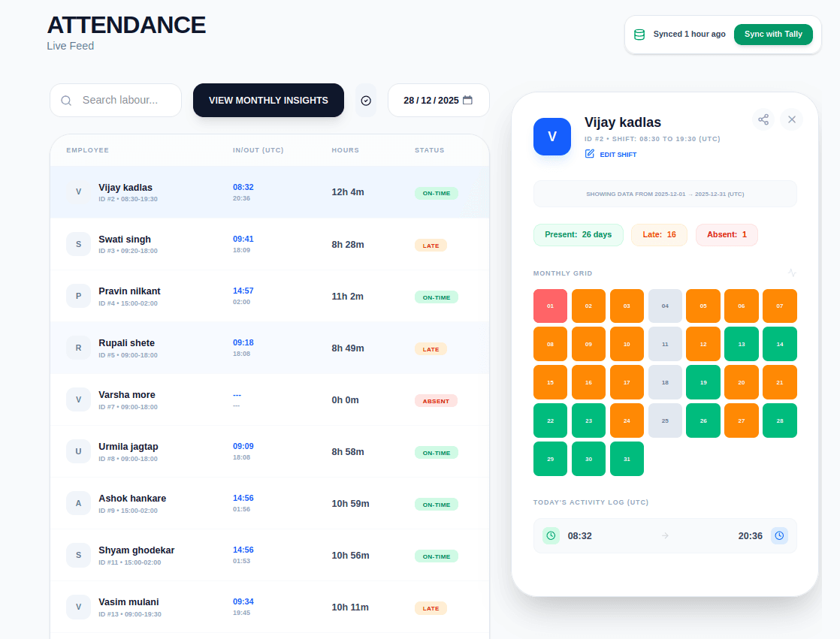Screen dimensions: 840x639
Task: Select the Varsha more absent row
Action: tap(269, 399)
